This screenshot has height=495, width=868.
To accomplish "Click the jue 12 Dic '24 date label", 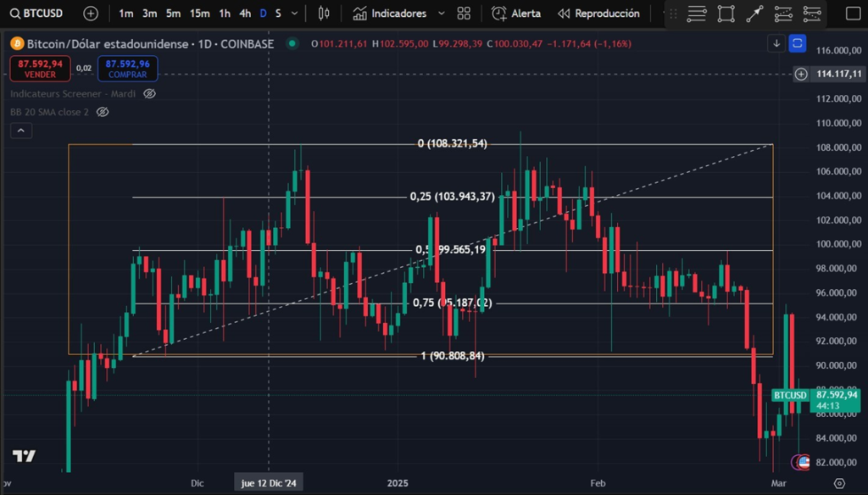I will pos(269,483).
